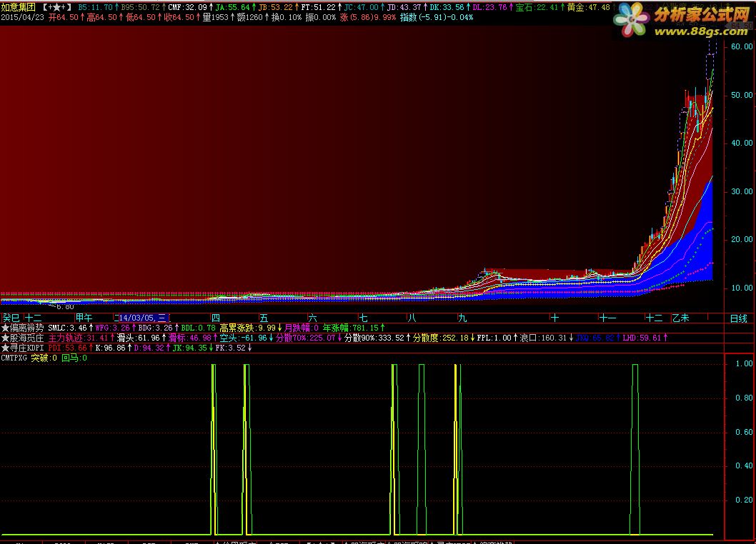Click the 0.80 label on the sub-chart axis
The image size is (756, 544).
744,398
